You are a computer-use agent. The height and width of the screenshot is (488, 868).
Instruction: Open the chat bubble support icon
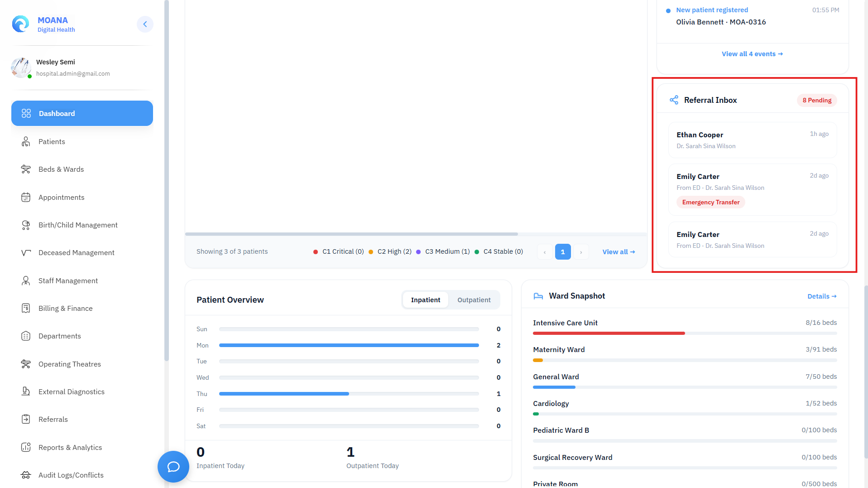(x=173, y=467)
